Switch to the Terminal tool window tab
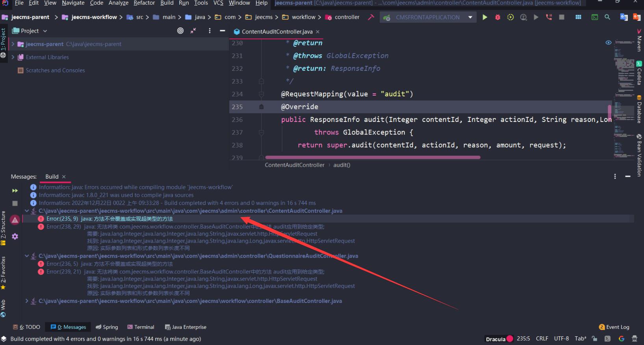 point(141,327)
